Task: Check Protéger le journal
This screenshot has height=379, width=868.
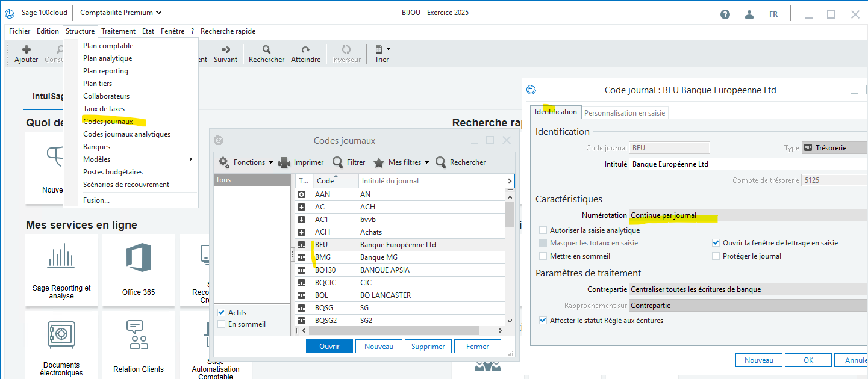Action: click(x=716, y=256)
